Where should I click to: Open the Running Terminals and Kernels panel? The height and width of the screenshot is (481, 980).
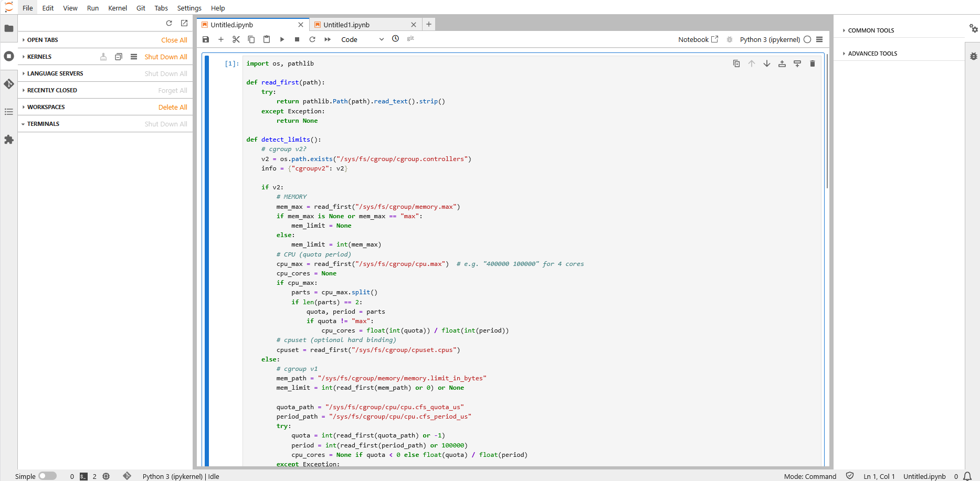click(x=9, y=56)
